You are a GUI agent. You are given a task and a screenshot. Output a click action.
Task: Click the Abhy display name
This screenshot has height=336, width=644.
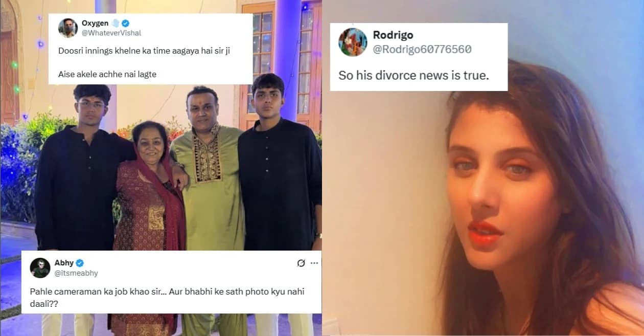[x=63, y=263]
